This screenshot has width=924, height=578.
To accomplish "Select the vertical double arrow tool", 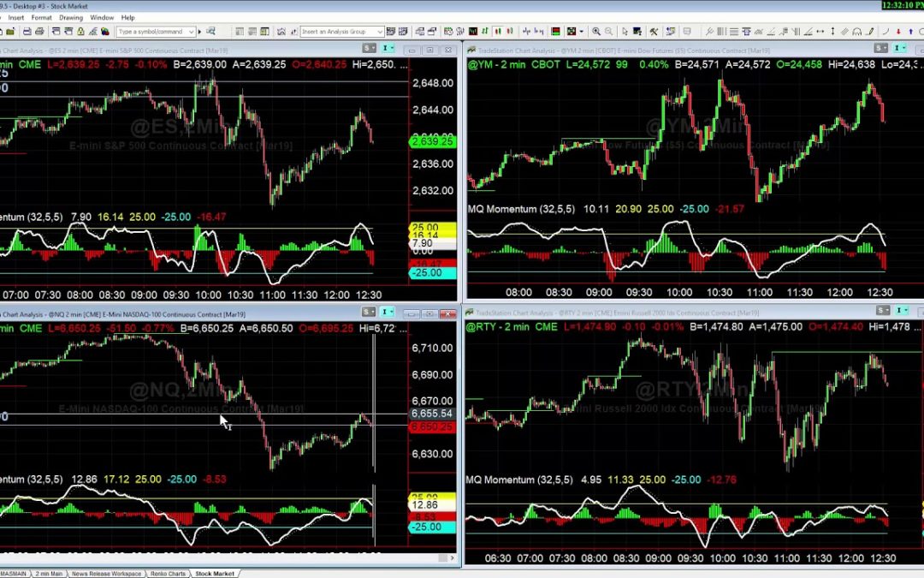I will click(x=832, y=32).
